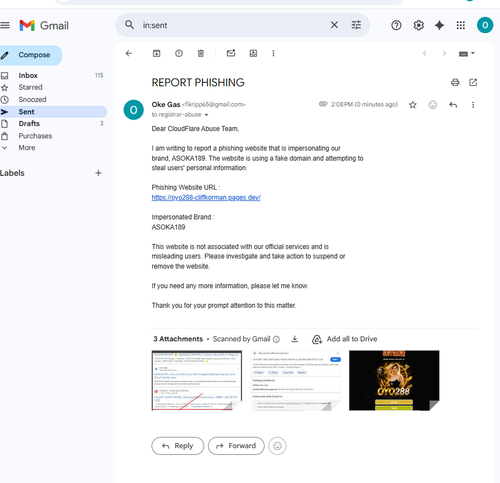500x483 pixels.
Task: Click the Scanned by Gmail info icon
Action: [x=276, y=340]
